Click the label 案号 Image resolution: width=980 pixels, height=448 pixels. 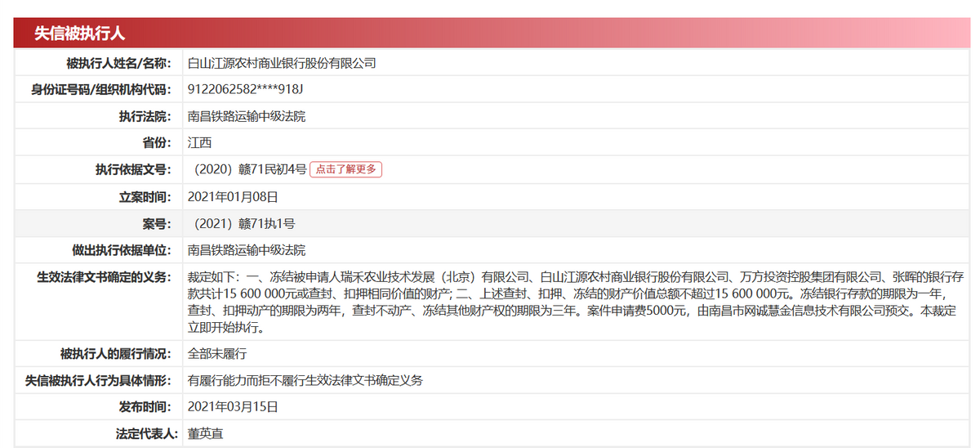tap(158, 223)
